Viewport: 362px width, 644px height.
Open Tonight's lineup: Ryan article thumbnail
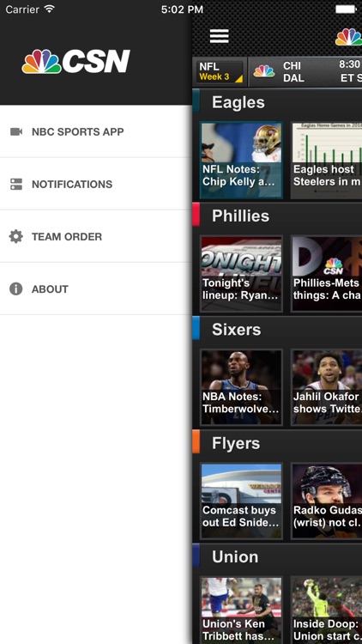pos(241,274)
